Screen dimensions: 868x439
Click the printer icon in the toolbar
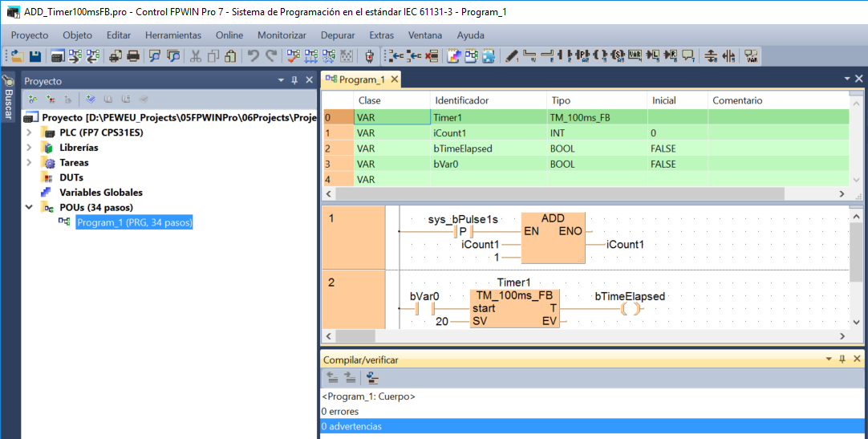pos(133,56)
